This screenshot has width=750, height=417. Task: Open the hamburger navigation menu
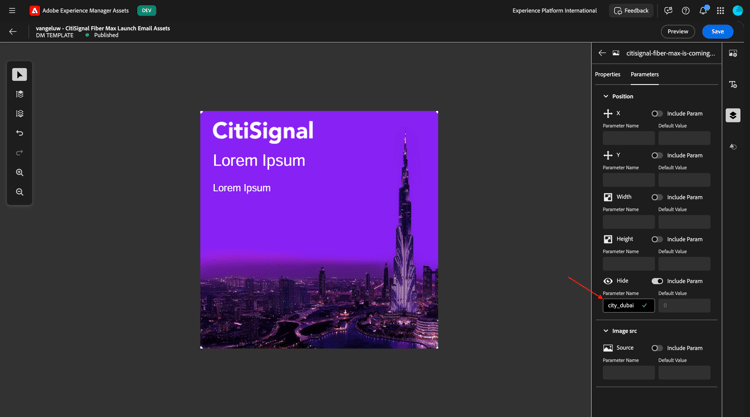click(x=12, y=11)
